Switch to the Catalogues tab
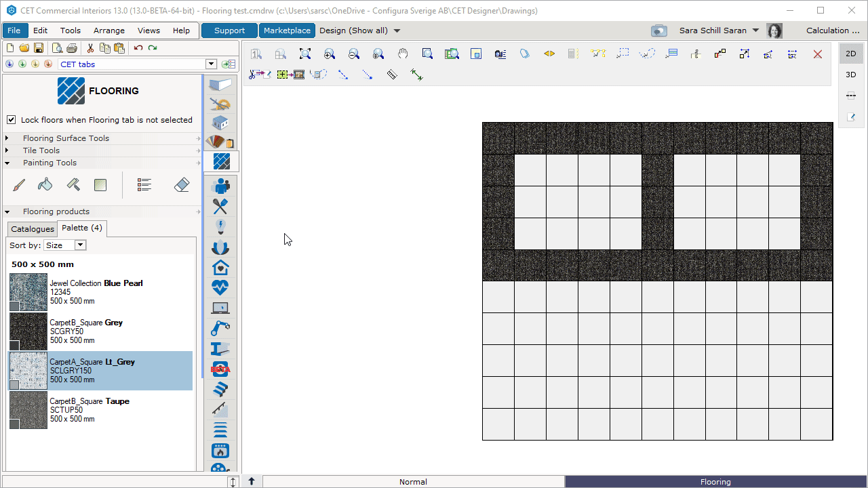Screen dimensions: 868x488 click(33, 229)
